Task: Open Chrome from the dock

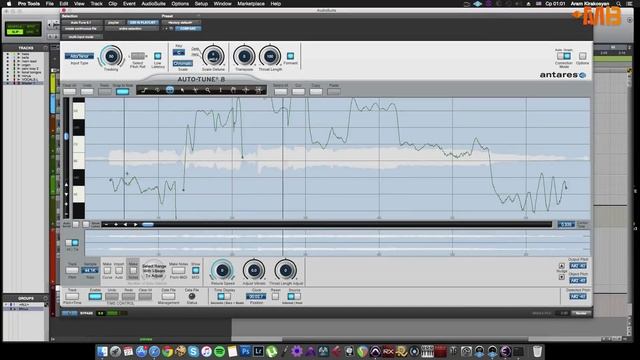Action: (167, 351)
